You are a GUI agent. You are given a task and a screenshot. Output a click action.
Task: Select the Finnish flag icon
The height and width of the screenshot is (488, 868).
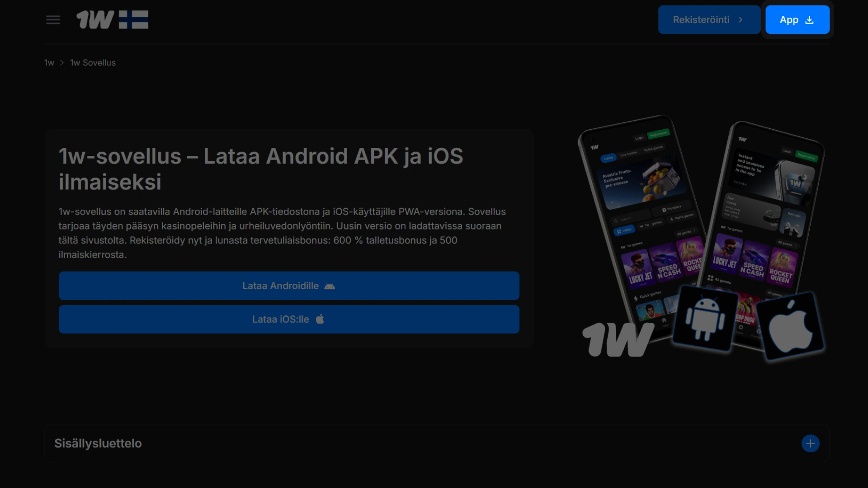tap(133, 20)
